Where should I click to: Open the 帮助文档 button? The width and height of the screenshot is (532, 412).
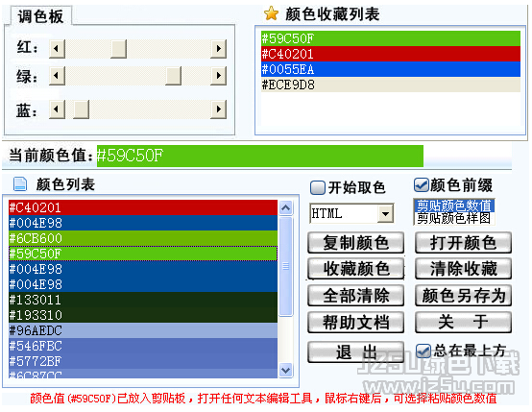[355, 323]
